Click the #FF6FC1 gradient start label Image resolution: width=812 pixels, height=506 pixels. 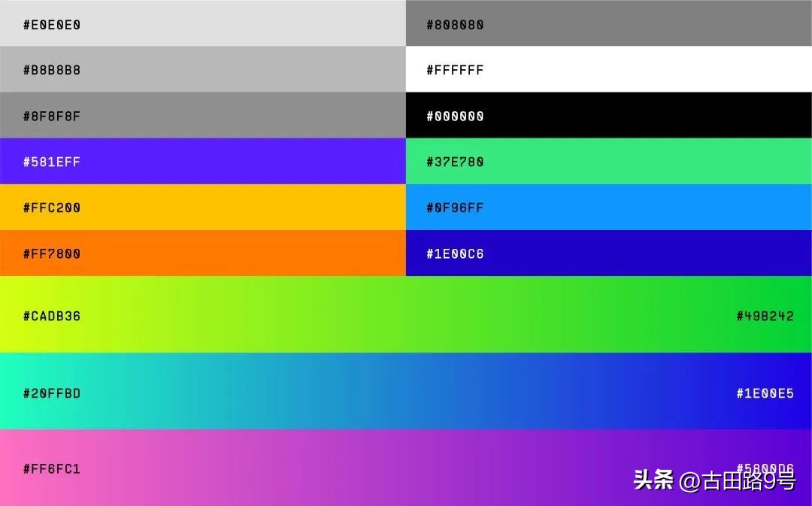point(52,468)
